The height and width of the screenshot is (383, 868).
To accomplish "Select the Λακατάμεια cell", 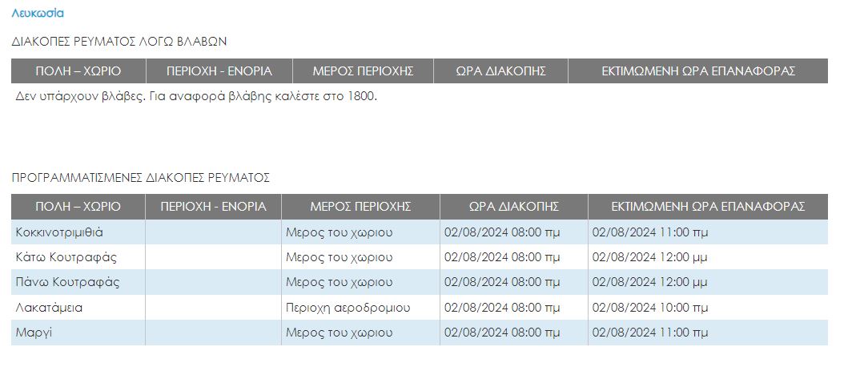I will coord(78,307).
